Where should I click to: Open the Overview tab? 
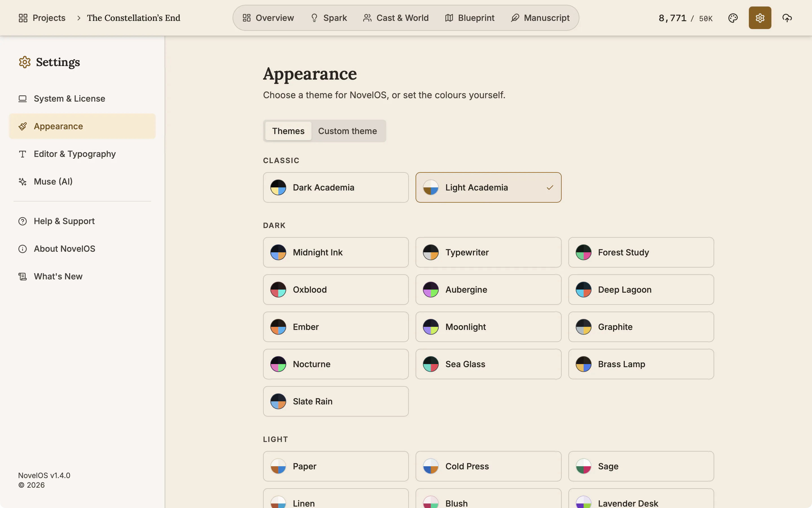[268, 18]
